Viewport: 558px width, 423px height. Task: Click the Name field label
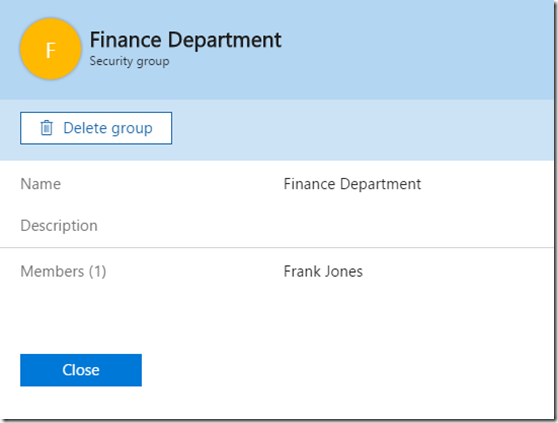(41, 184)
